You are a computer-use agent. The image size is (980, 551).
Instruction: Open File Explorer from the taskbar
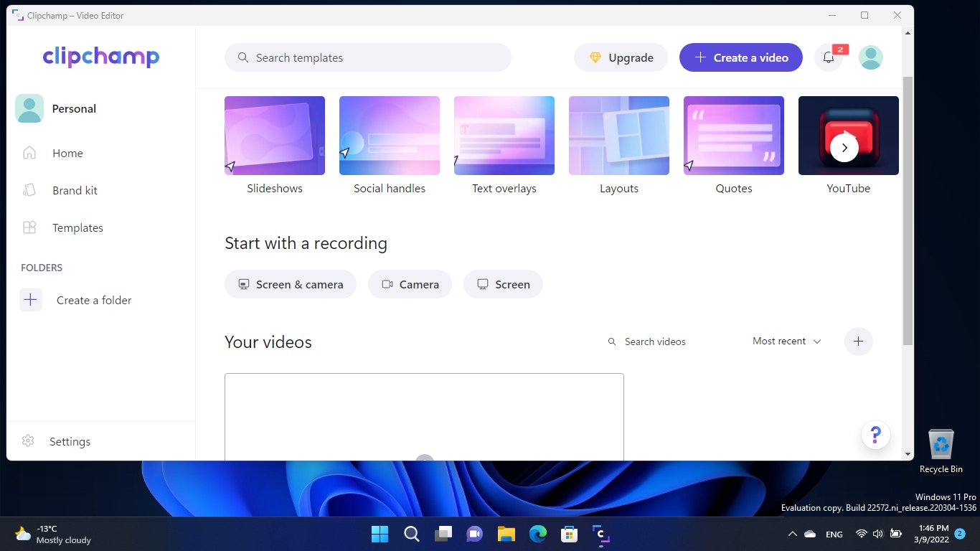click(507, 534)
